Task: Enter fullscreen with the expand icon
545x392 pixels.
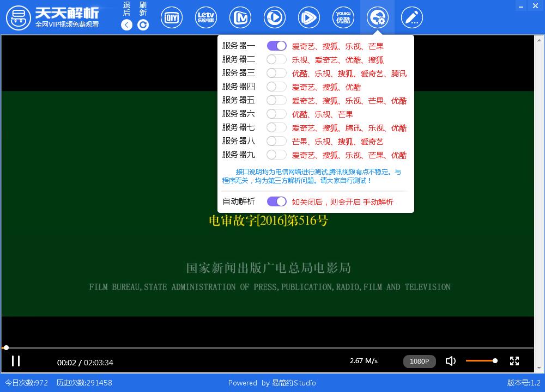Action: pyautogui.click(x=514, y=360)
